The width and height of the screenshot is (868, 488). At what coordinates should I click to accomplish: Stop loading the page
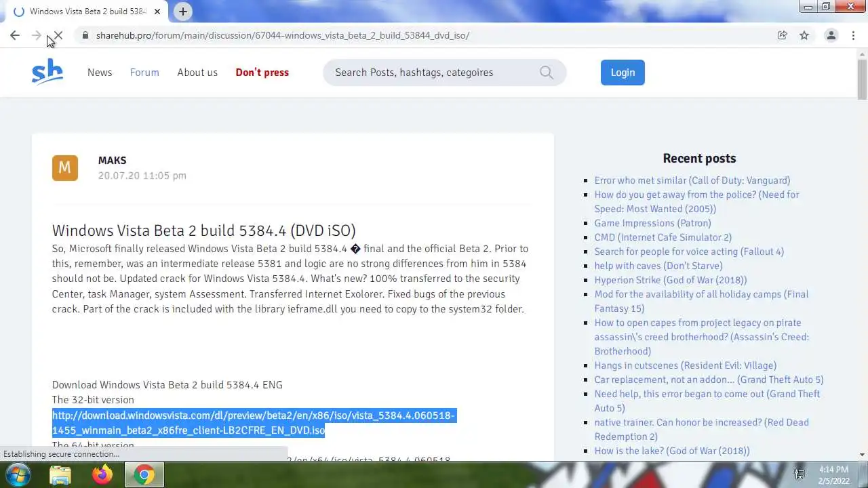(58, 35)
